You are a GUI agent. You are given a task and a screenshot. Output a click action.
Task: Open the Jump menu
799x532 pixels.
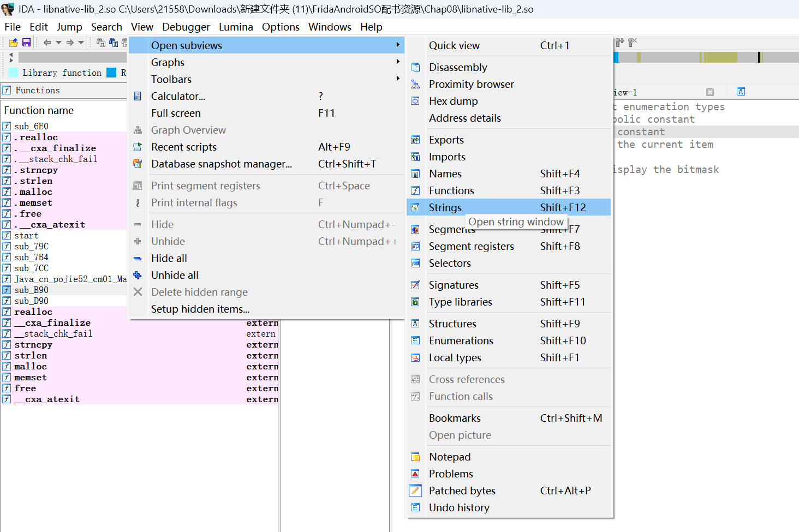pyautogui.click(x=69, y=27)
